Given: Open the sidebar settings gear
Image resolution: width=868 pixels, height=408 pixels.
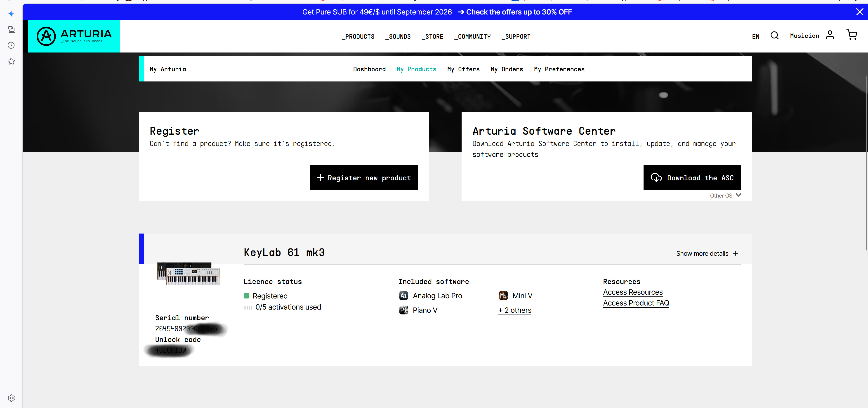Looking at the screenshot, I should pyautogui.click(x=11, y=398).
